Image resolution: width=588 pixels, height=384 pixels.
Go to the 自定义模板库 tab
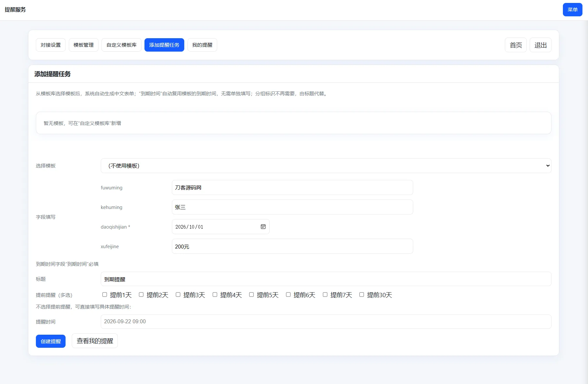tap(121, 45)
